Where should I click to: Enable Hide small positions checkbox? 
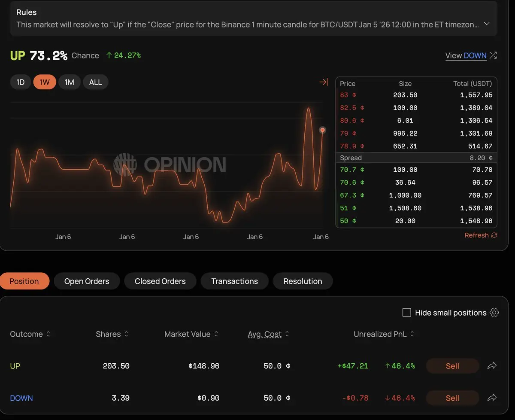pos(406,313)
